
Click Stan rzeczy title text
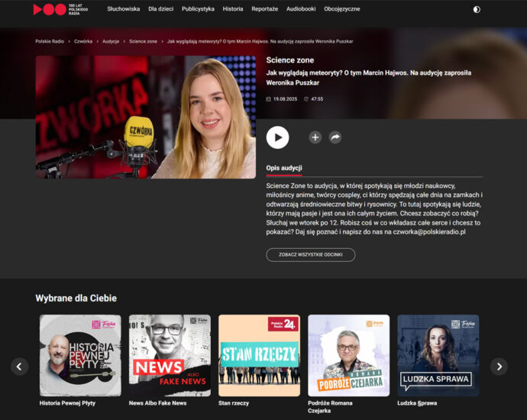point(234,403)
